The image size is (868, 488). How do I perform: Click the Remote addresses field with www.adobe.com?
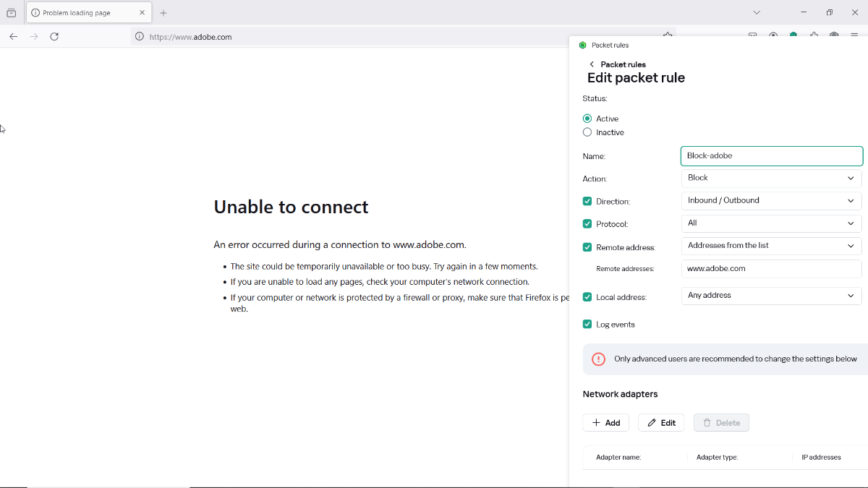771,269
